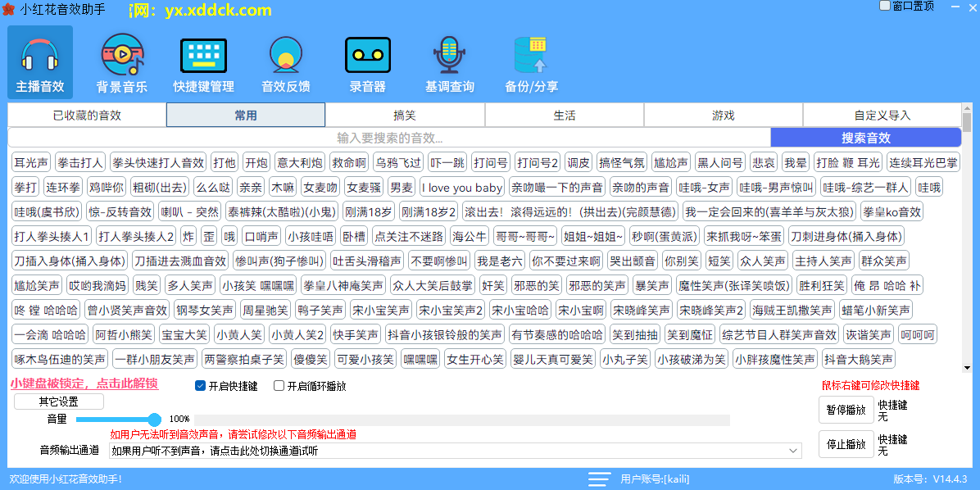Switch to the 游戏 tab
Image resolution: width=980 pixels, height=490 pixels.
[723, 116]
